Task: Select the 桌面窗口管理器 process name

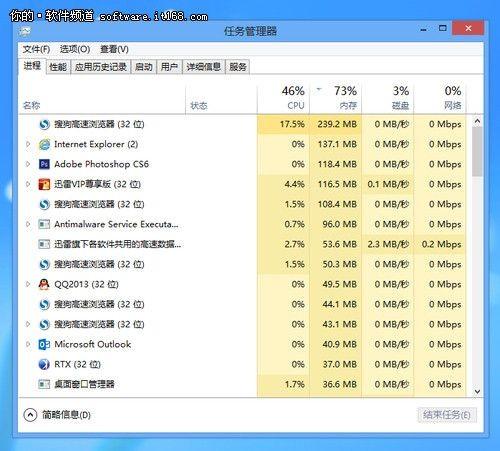Action: click(x=84, y=384)
